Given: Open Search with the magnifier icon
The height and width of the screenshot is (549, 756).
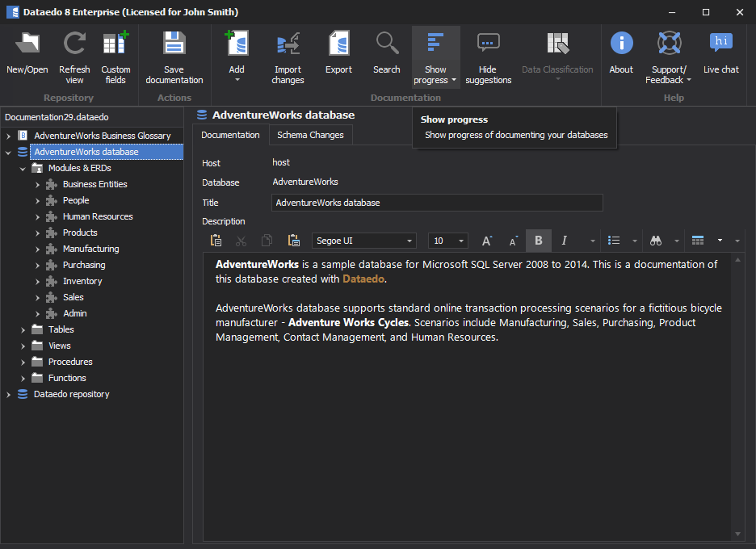Looking at the screenshot, I should coord(386,44).
